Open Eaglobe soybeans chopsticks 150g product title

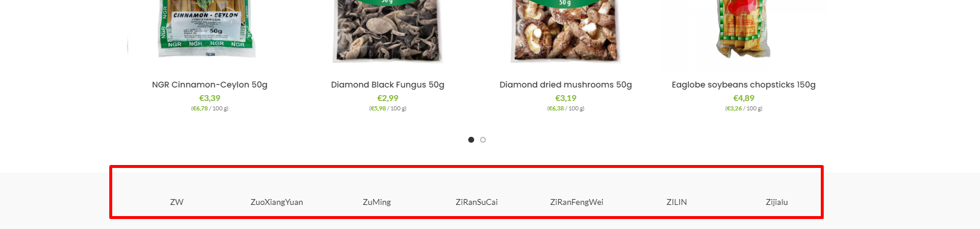point(744,85)
